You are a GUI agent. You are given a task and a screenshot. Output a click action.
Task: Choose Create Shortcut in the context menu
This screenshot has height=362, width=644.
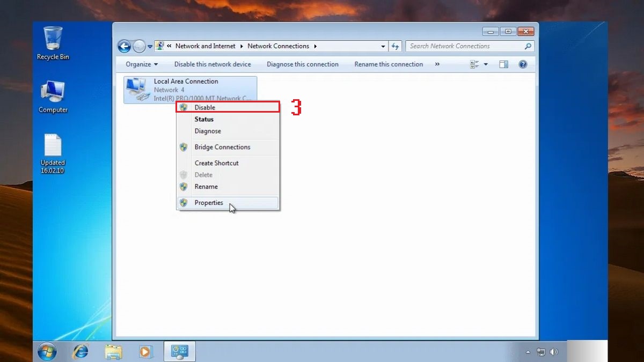[x=228, y=163]
